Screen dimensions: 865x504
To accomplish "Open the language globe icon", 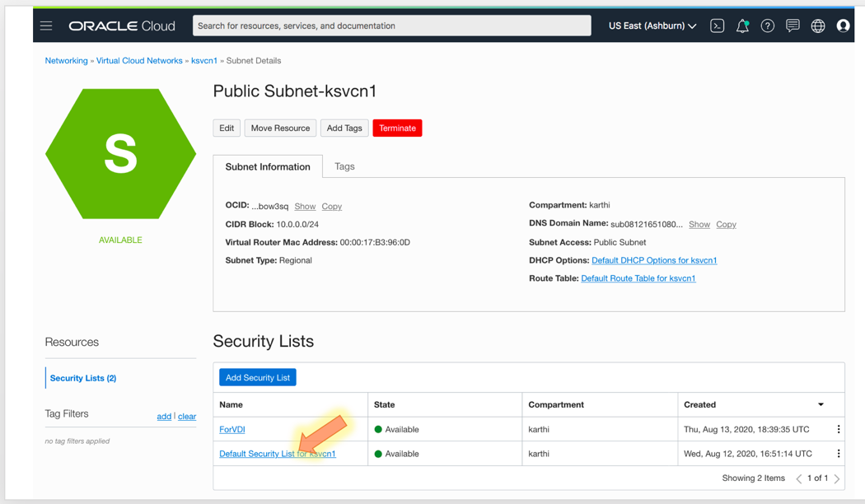I will (817, 26).
